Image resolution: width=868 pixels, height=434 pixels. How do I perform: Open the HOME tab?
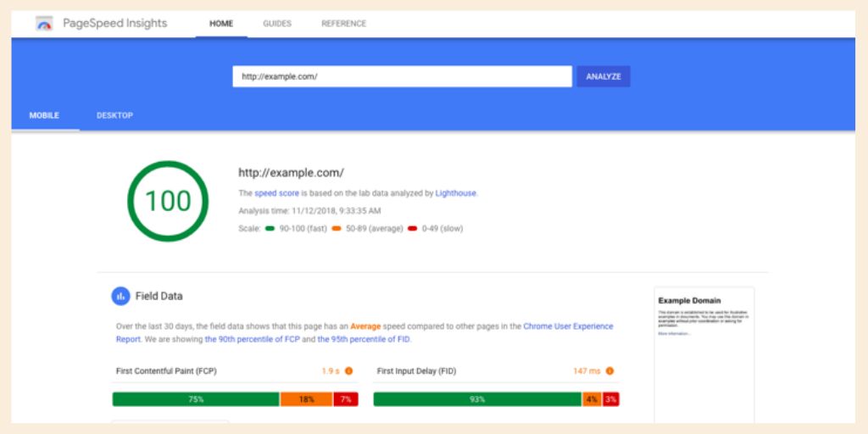pos(221,24)
